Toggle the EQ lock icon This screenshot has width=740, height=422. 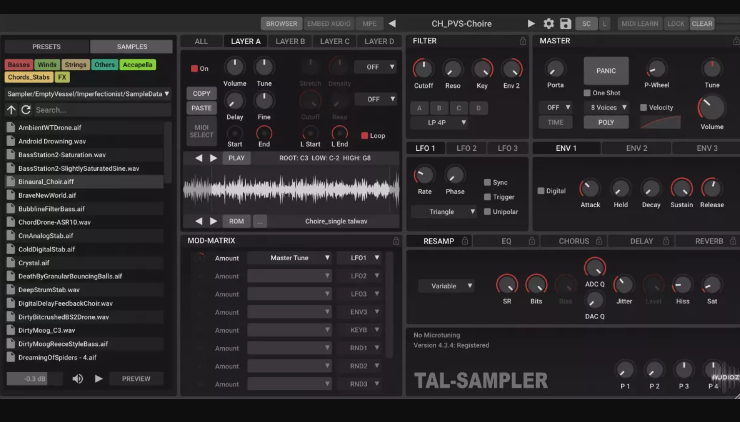coord(532,241)
